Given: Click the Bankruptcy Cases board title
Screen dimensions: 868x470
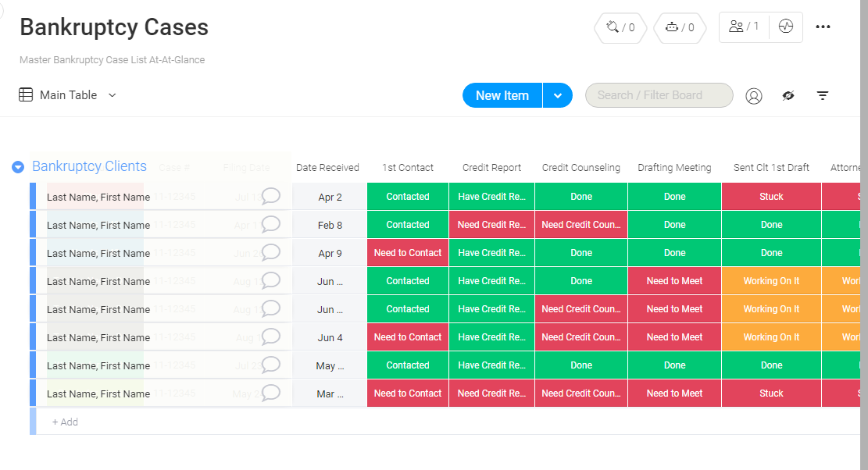Looking at the screenshot, I should [x=114, y=27].
